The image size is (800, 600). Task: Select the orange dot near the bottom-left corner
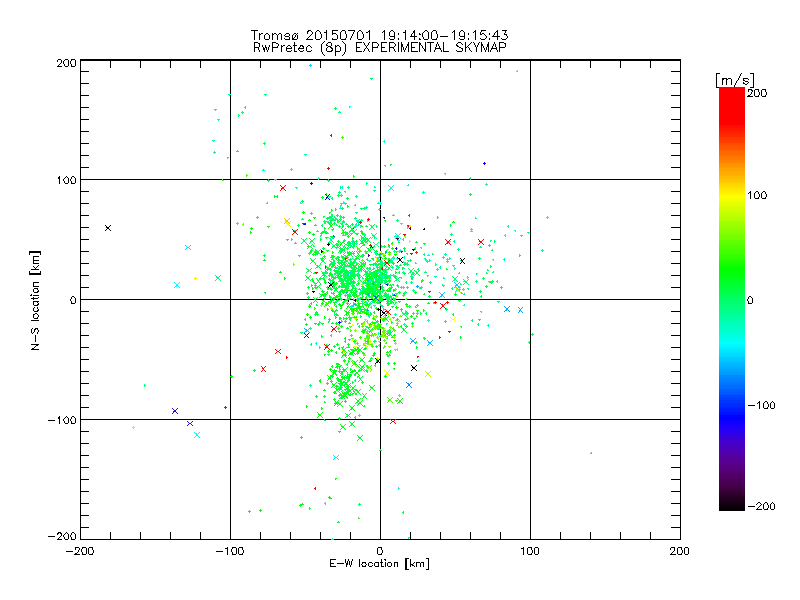coord(133,428)
